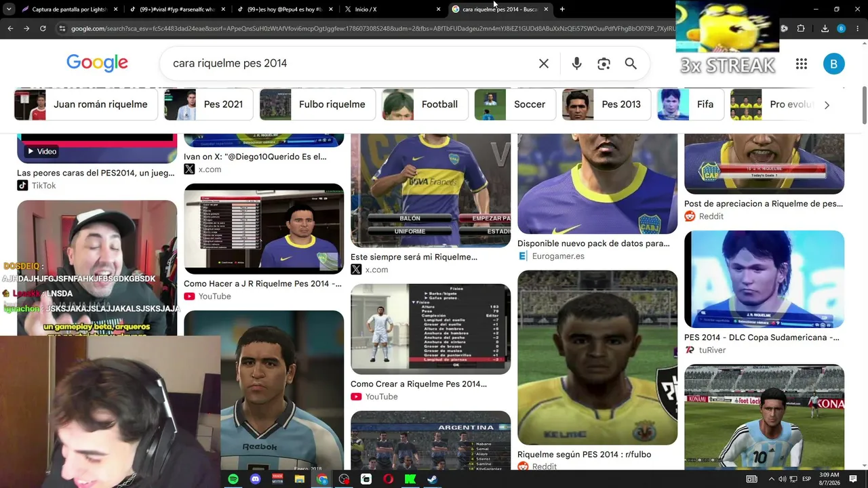Click the search query input field
Viewport: 868px width, 488px height.
(349, 63)
